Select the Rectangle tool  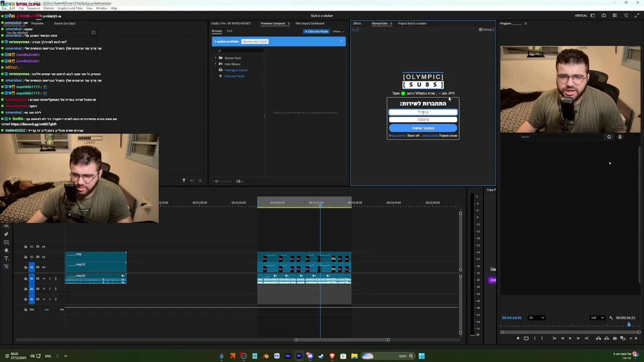(6, 242)
